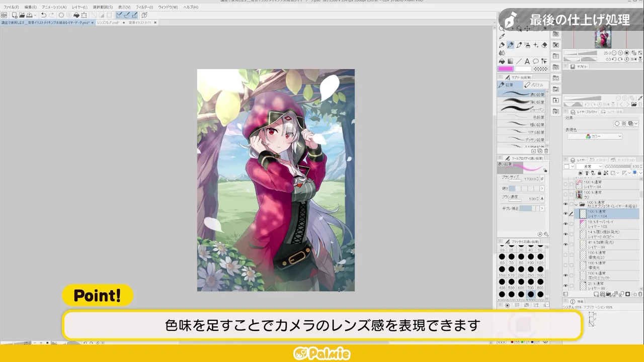
Task: Toggle visibility of 加工オブジェクト folder
Action: point(566,205)
